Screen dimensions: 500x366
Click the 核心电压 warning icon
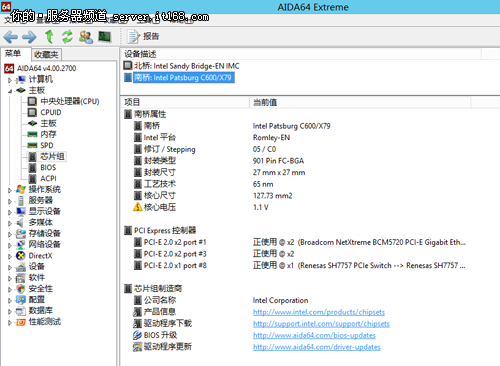click(138, 207)
